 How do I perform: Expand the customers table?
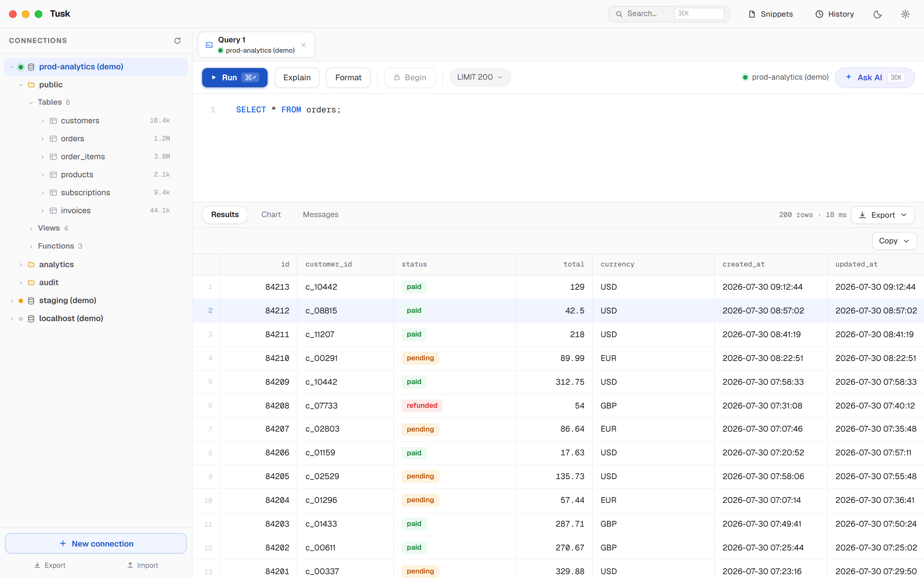coord(43,121)
